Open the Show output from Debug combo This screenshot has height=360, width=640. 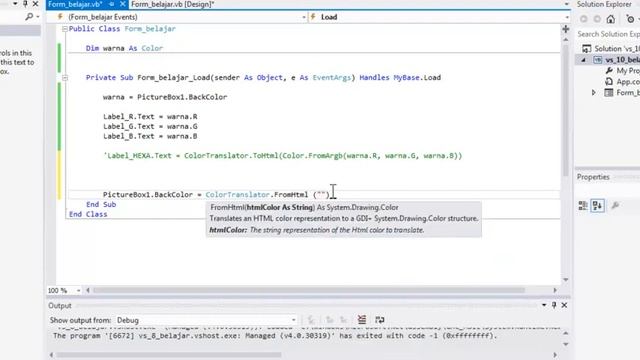[x=206, y=320]
